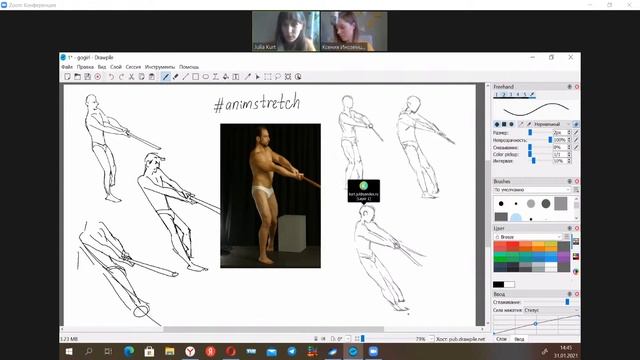This screenshot has height=360, width=640.
Task: Choose the Ellipse tool
Action: pyautogui.click(x=206, y=77)
